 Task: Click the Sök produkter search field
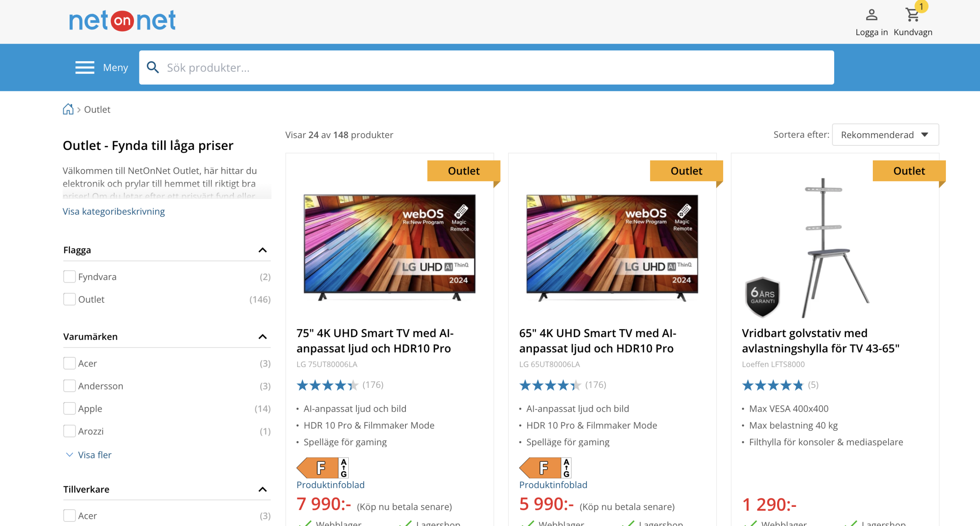[x=487, y=67]
